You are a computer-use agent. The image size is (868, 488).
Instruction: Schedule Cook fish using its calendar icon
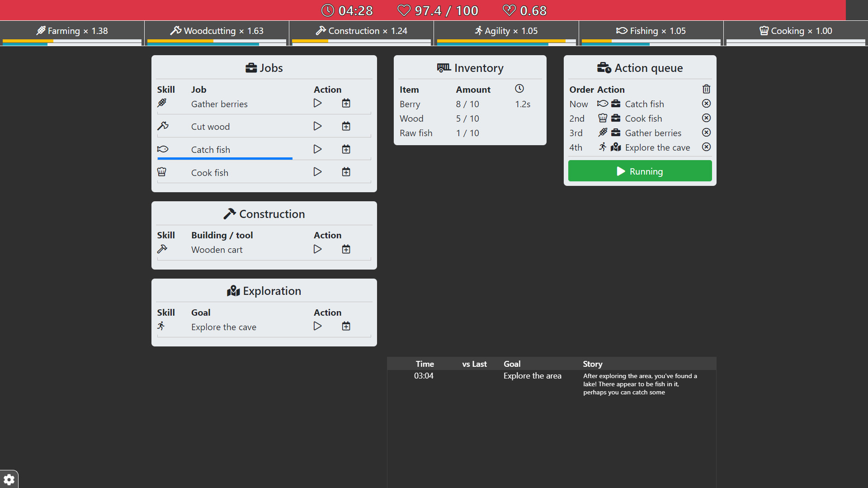(x=346, y=172)
